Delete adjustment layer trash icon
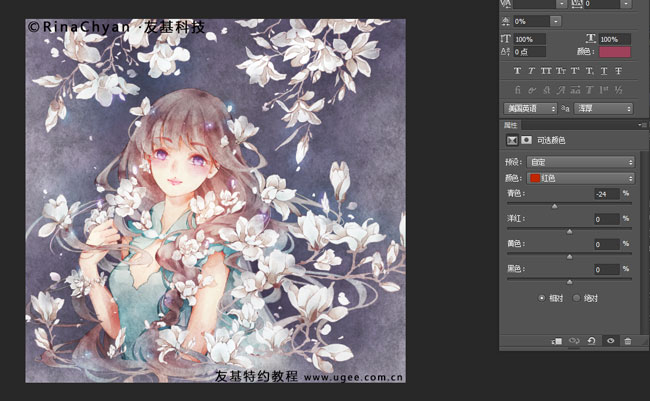650x401 pixels. point(628,341)
